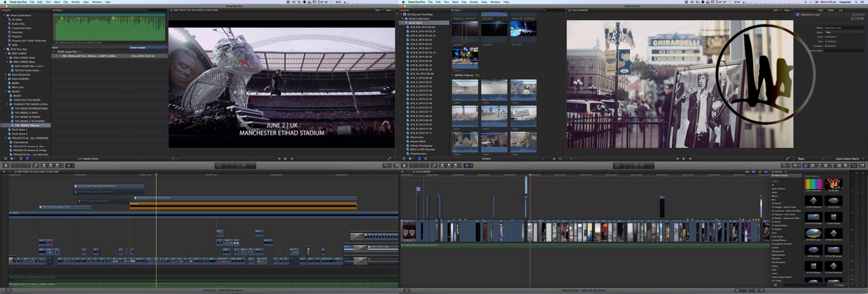Open the Titles browser T icon
Image resolution: width=868 pixels, height=294 pixels.
[x=833, y=165]
